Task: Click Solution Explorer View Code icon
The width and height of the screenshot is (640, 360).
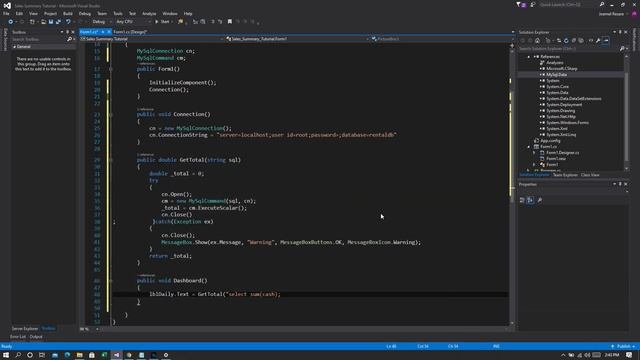Action: (591, 40)
